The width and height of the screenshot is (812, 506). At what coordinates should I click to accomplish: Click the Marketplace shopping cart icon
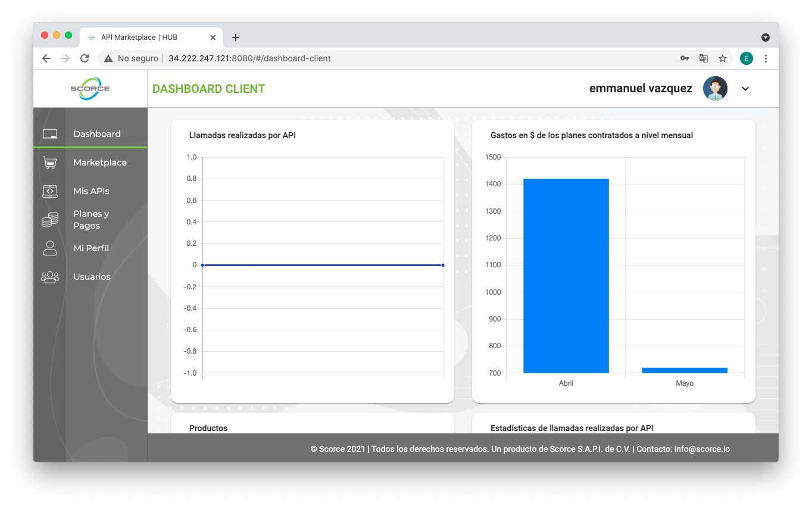click(x=50, y=163)
